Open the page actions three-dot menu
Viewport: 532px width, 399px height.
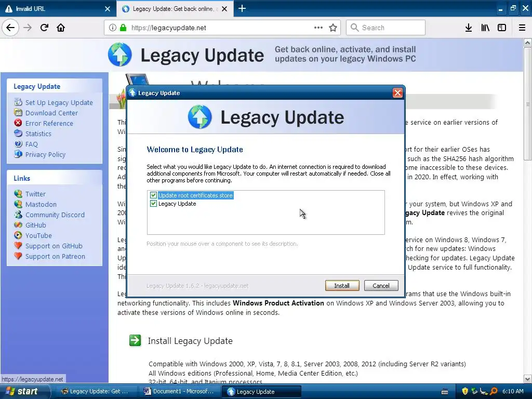pyautogui.click(x=318, y=28)
